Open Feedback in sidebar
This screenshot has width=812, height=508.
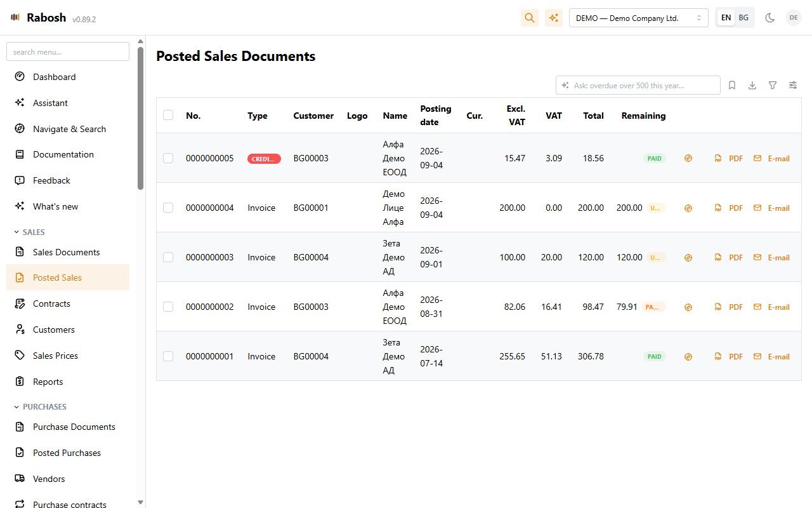68,180
